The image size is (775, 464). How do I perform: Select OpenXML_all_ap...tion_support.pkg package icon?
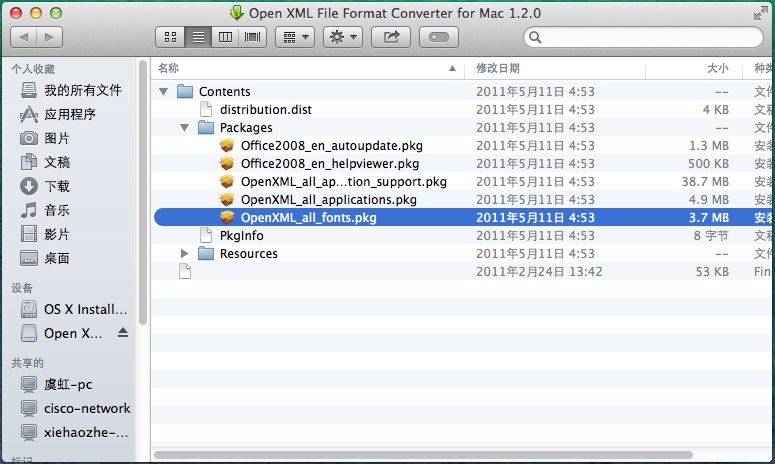[x=227, y=181]
